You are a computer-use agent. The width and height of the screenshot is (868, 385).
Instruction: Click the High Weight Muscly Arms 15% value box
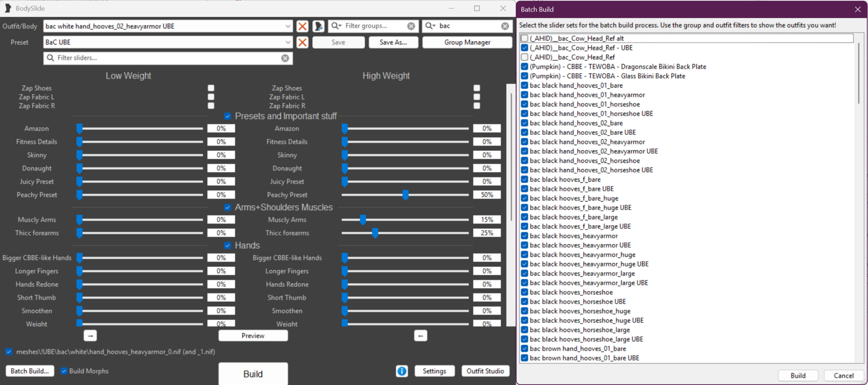click(x=487, y=219)
